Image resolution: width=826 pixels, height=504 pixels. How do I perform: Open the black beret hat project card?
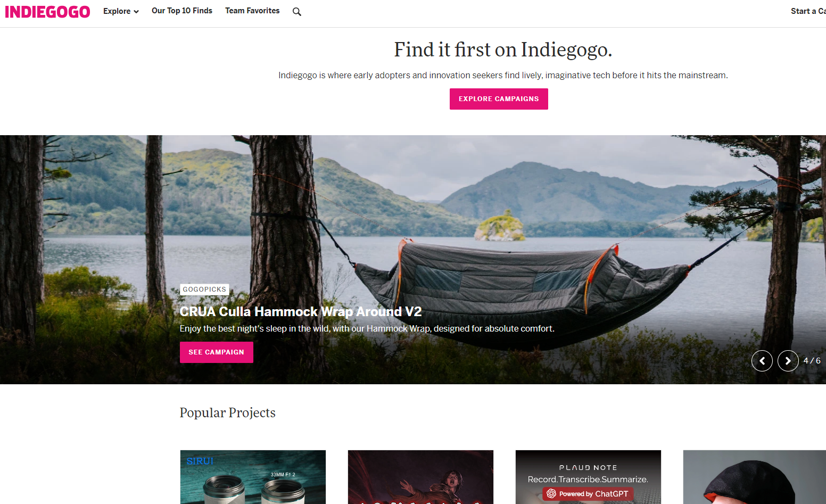755,477
